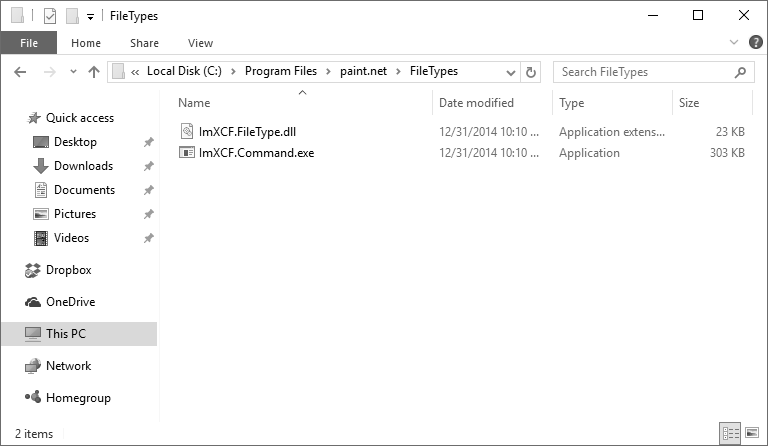Click the Back navigation arrow
The height and width of the screenshot is (446, 768).
[x=20, y=72]
